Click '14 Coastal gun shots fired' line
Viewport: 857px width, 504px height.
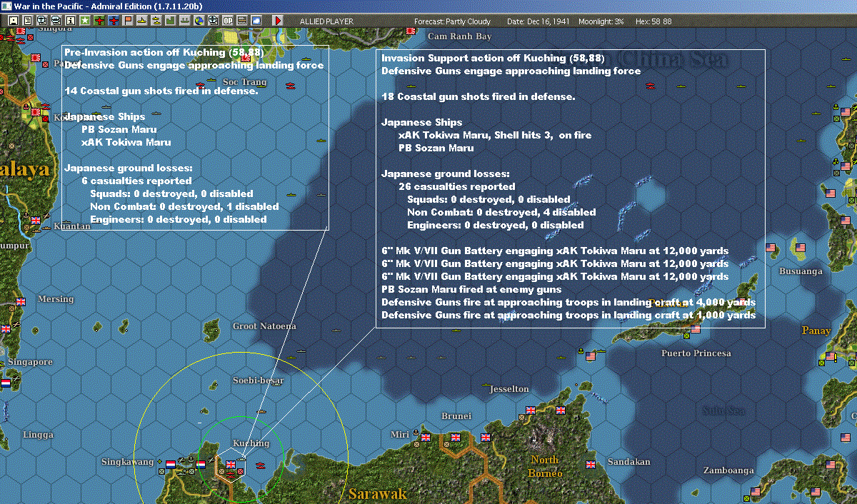pos(161,91)
